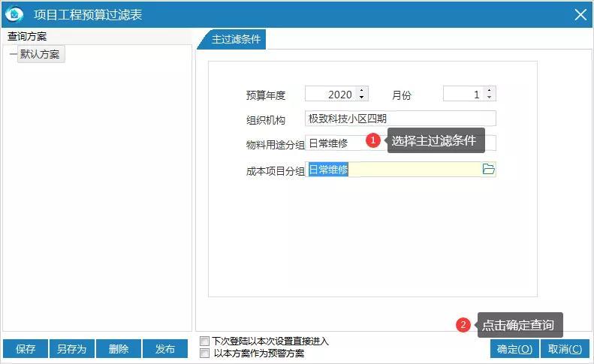Click the 成本项目分组 label
This screenshot has width=594, height=364.
[276, 171]
